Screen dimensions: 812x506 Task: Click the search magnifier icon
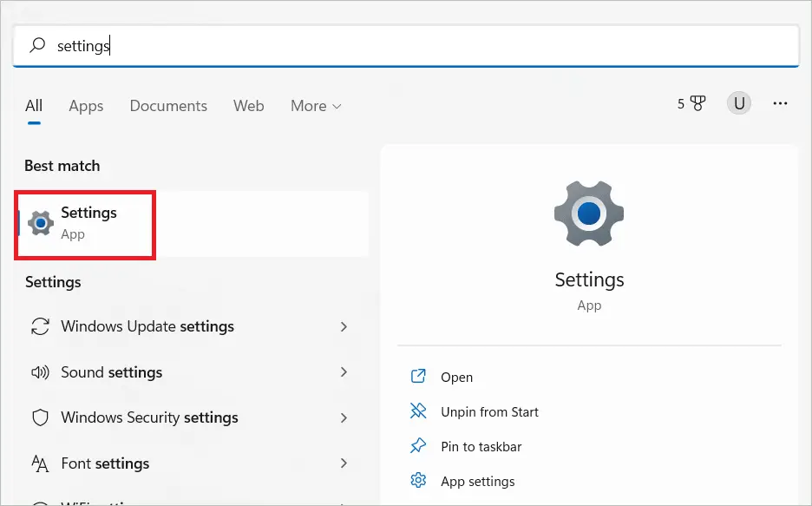(x=36, y=45)
